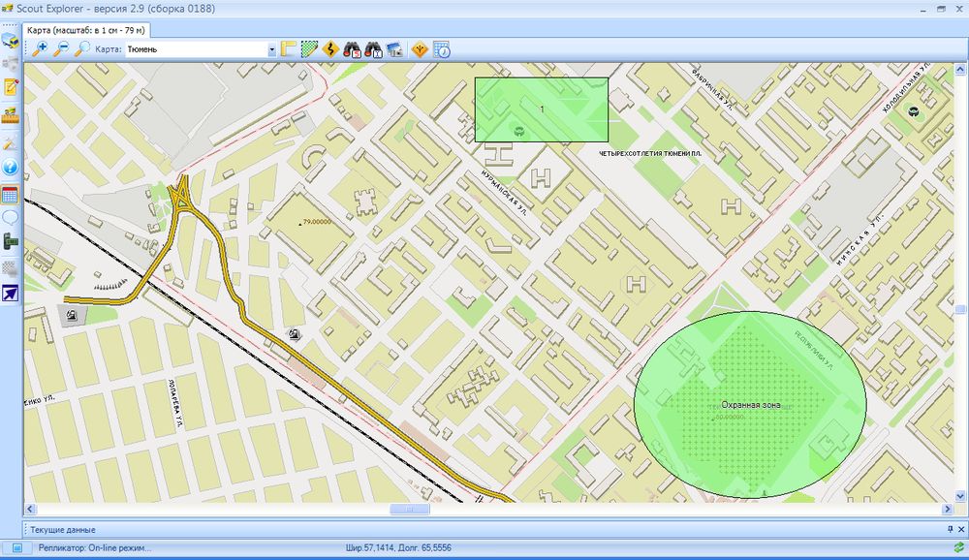Click the blue arrow shortcut sidebar icon
The height and width of the screenshot is (560, 969).
point(11,294)
